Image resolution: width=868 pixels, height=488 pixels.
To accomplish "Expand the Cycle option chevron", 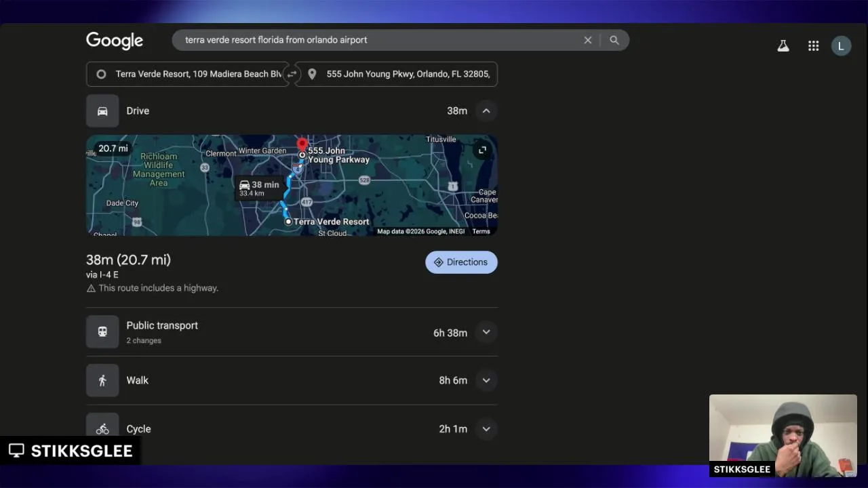I will tap(486, 428).
